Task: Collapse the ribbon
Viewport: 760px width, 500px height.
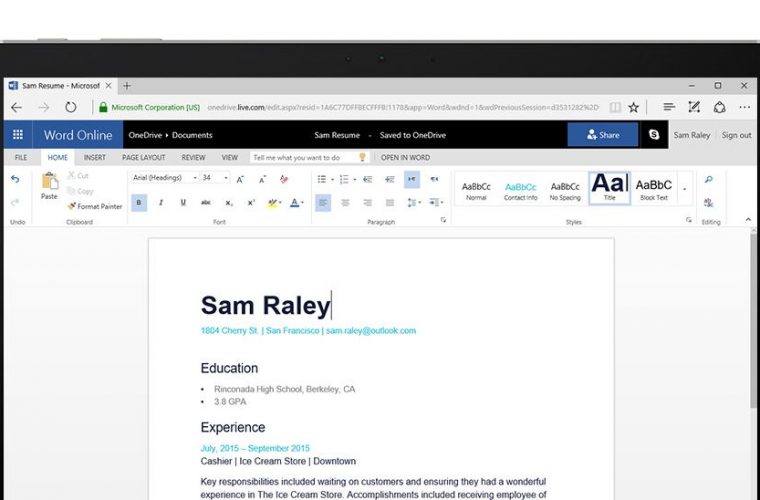Action: (x=748, y=220)
